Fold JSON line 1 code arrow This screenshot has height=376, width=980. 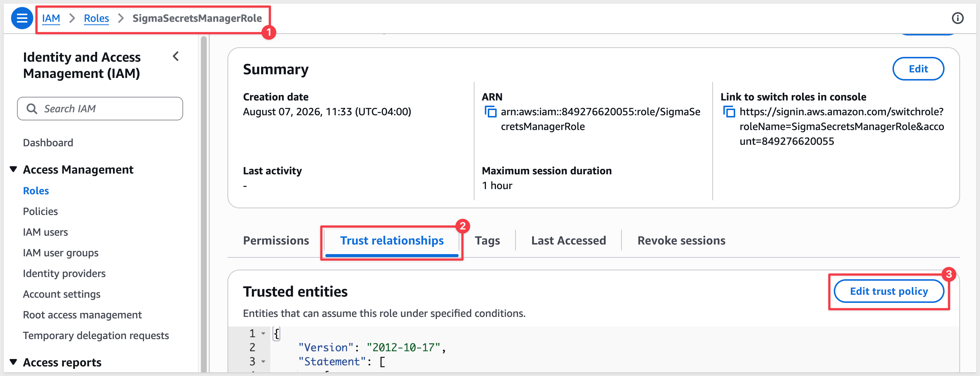coord(263,334)
